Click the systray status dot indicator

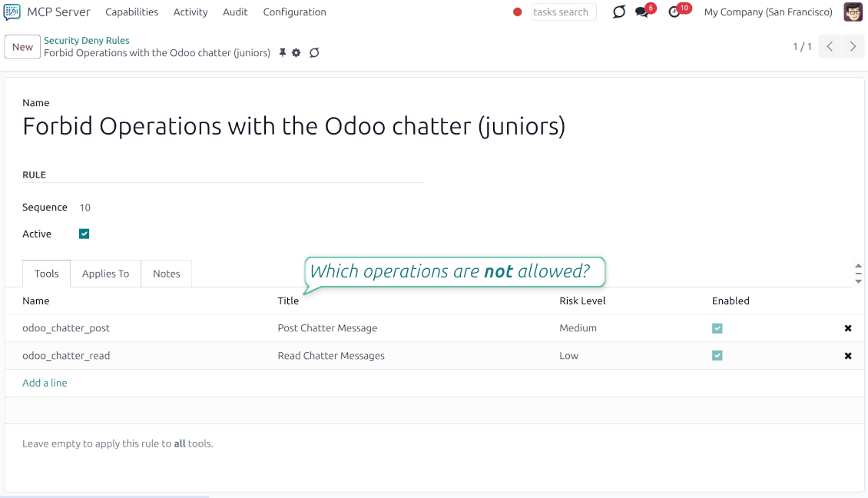(517, 12)
